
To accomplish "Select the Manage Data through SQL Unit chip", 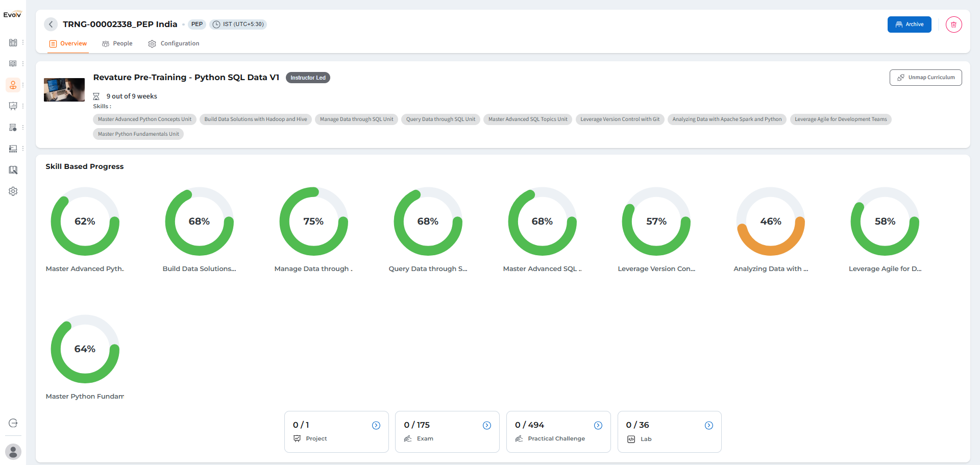I will pos(356,119).
